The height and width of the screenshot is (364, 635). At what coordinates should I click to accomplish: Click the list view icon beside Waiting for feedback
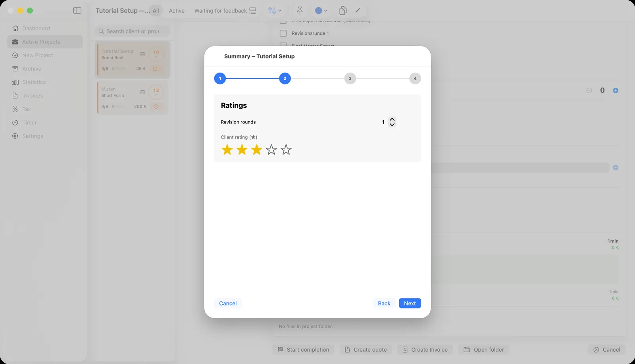tap(253, 11)
